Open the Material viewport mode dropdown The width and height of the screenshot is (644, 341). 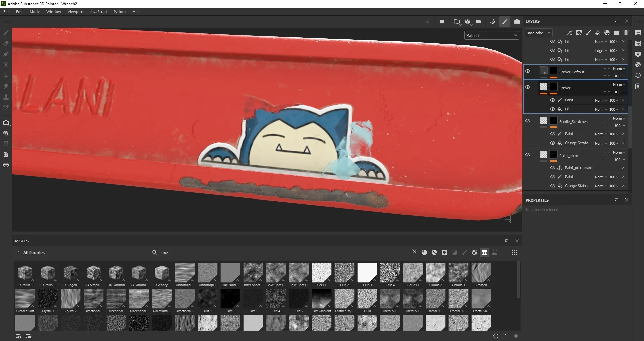coord(492,36)
